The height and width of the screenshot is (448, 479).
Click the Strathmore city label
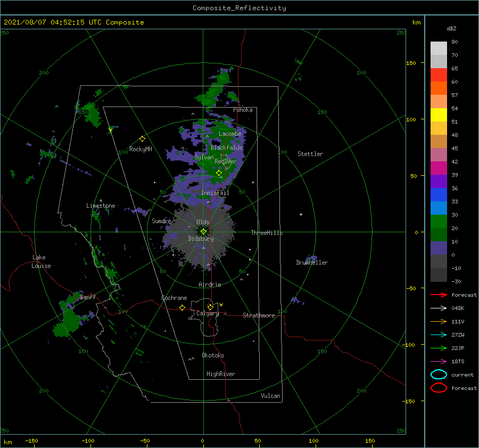tap(259, 315)
